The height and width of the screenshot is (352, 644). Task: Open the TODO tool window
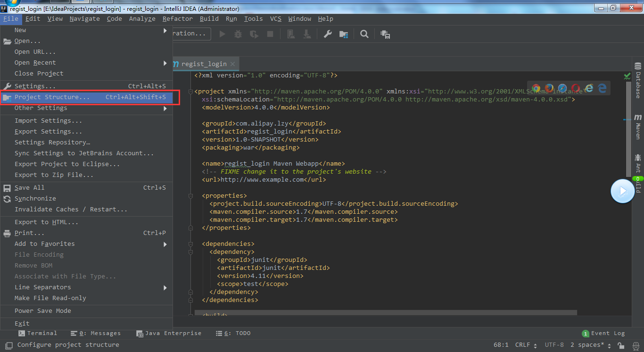coord(233,333)
